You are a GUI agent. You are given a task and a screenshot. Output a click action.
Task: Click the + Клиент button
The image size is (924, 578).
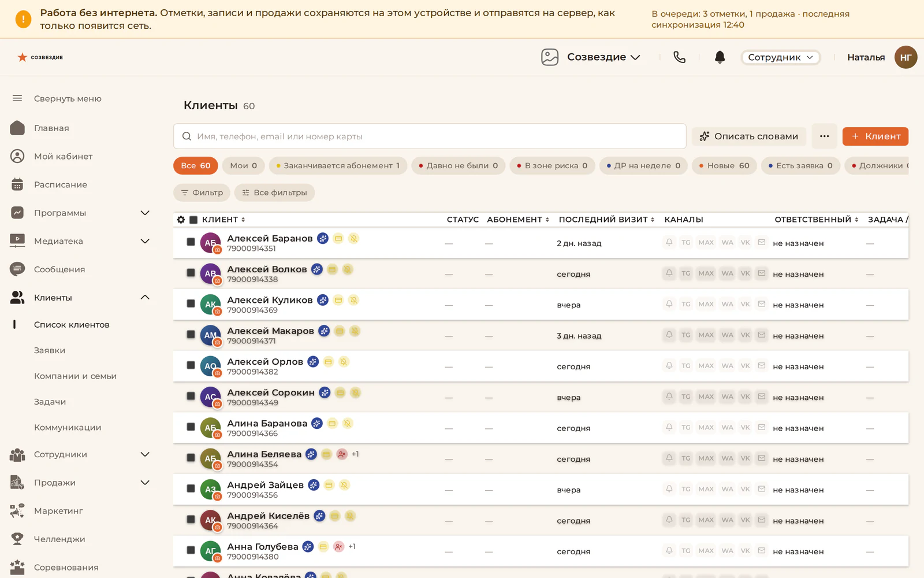point(875,136)
